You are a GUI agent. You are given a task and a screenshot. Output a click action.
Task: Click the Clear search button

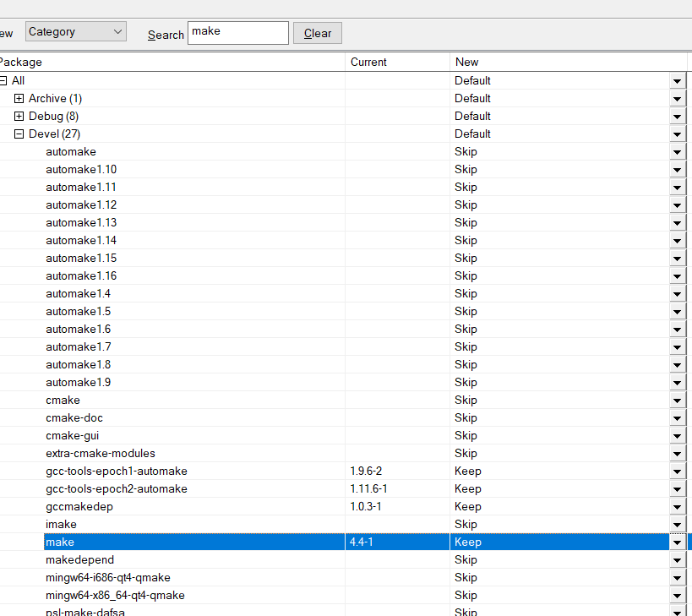(318, 33)
